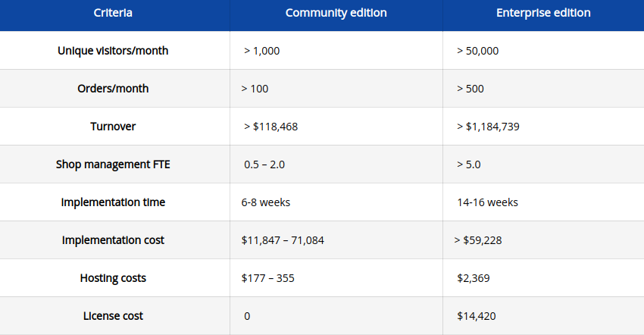Select the Hosting costs row label
The height and width of the screenshot is (335, 644).
[x=113, y=278]
